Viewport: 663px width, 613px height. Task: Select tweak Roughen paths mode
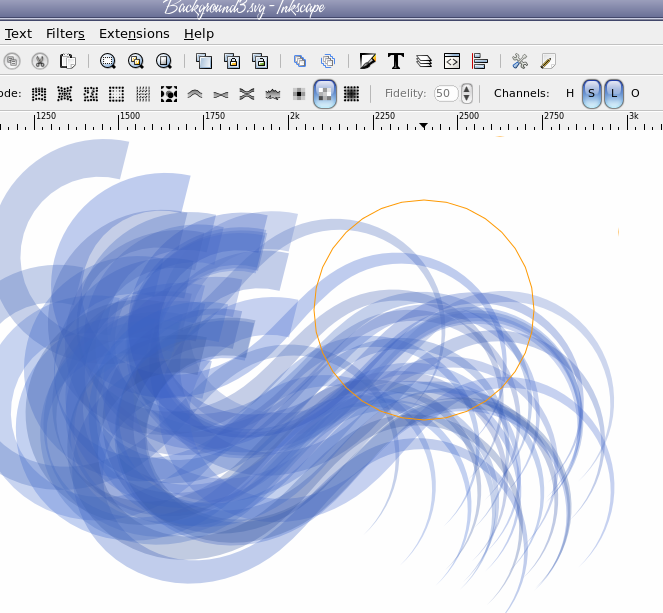(x=273, y=93)
